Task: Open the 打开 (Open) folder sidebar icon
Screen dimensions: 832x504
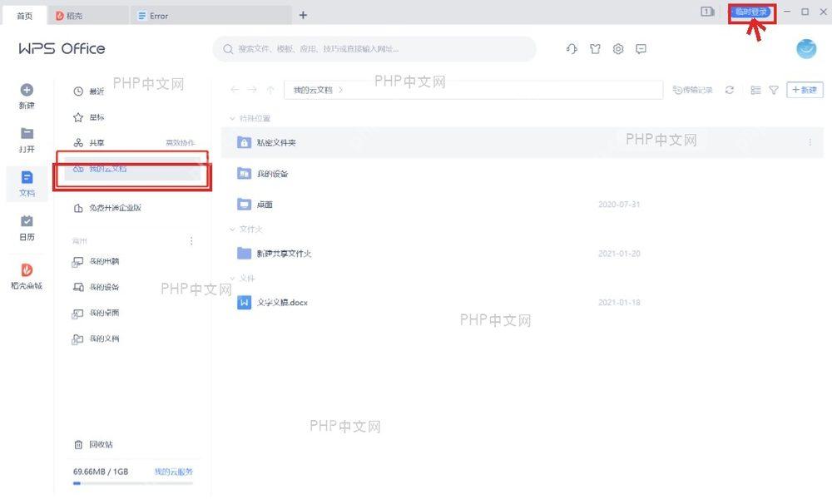Action: [x=27, y=140]
